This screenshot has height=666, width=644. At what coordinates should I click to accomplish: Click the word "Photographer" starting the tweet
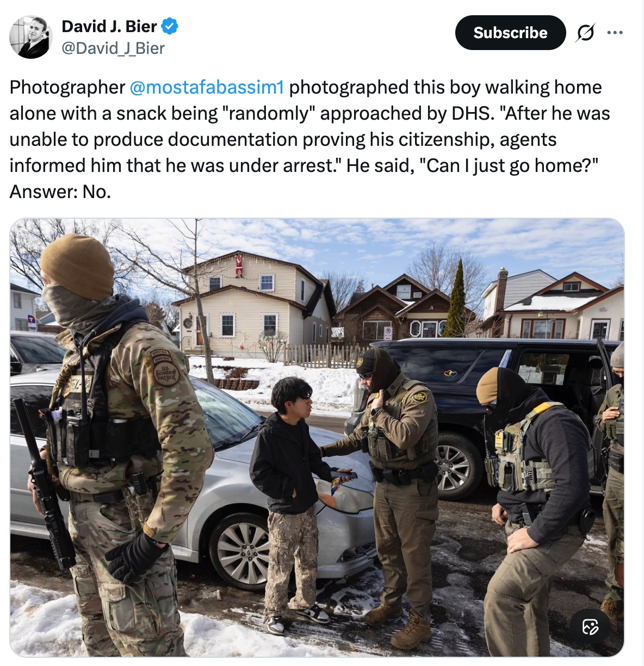[67, 87]
